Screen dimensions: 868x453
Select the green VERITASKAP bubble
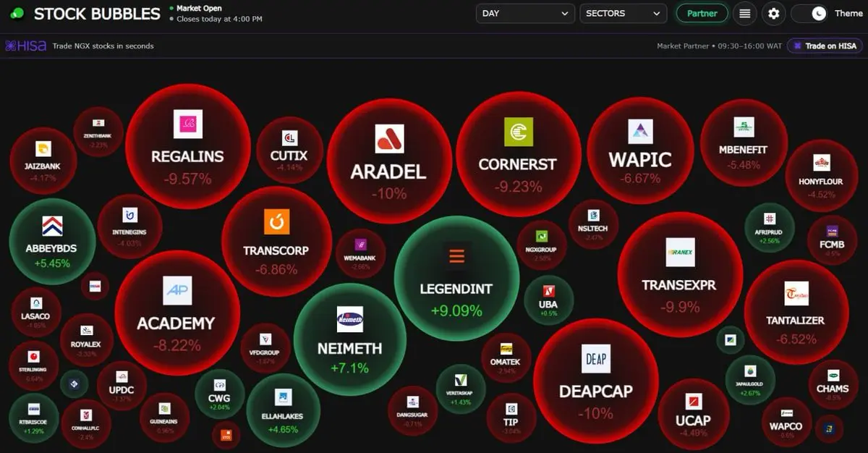tap(460, 389)
